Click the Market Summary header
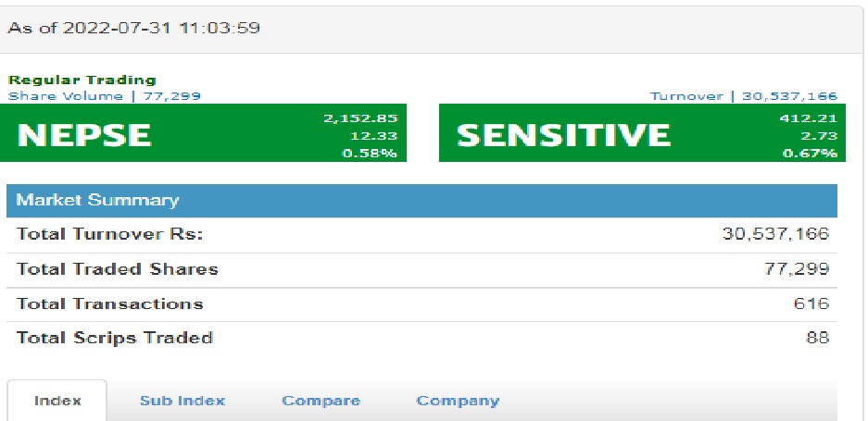The image size is (868, 421). (98, 200)
